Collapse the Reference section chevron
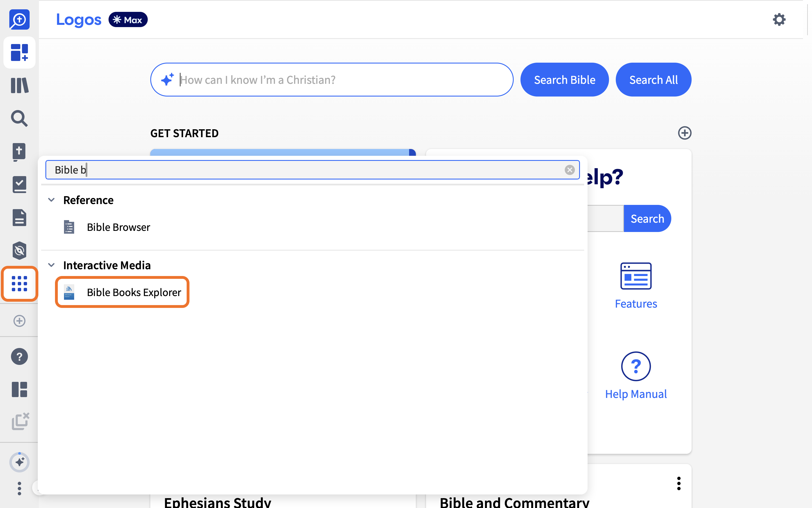The width and height of the screenshot is (812, 508). click(51, 200)
